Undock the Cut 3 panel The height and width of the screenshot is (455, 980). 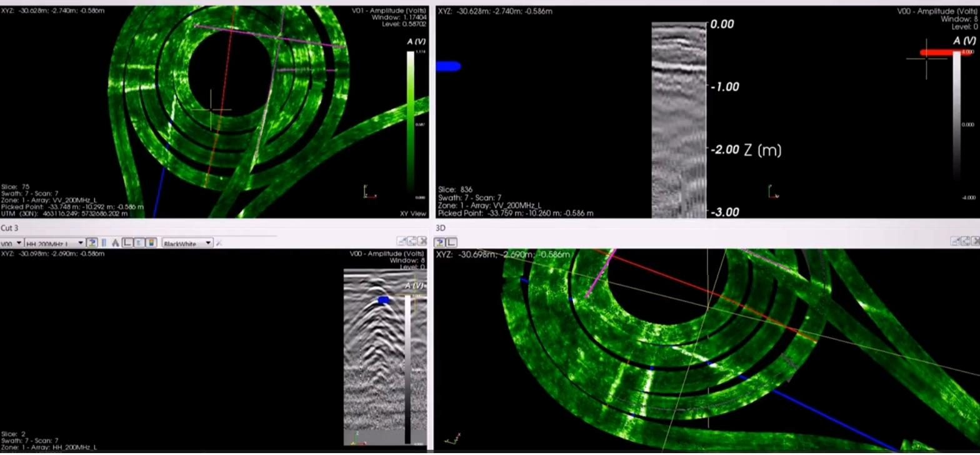[x=402, y=241]
